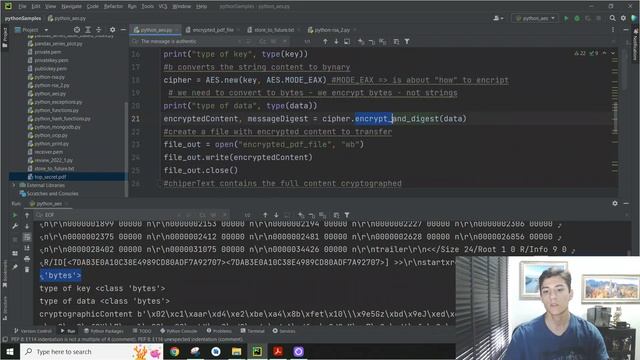Open Run panel wrench settings icon
The height and width of the screenshot is (360, 640).
point(15,226)
